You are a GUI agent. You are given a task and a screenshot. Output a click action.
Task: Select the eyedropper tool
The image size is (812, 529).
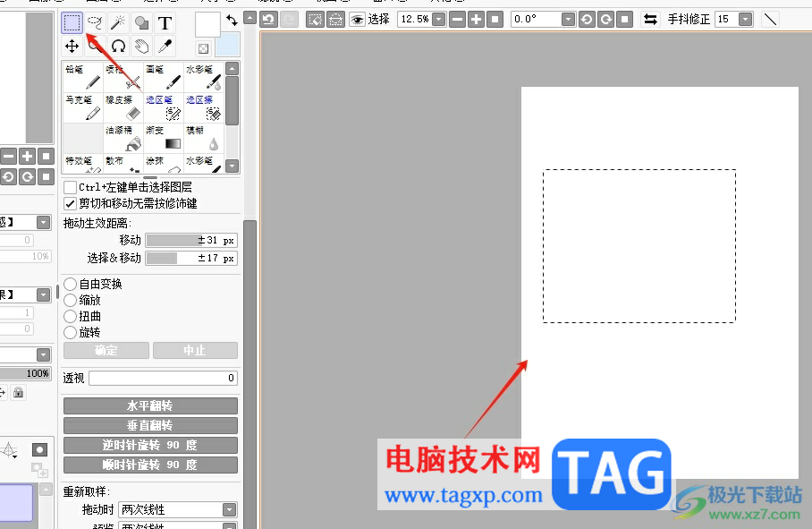(x=165, y=47)
